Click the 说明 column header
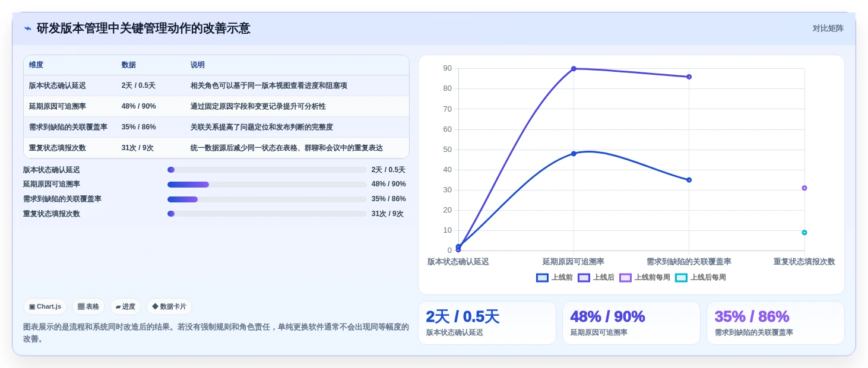Screen dimensions: 868x368 point(198,65)
